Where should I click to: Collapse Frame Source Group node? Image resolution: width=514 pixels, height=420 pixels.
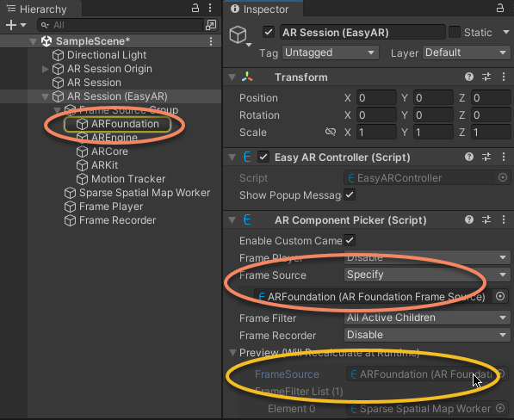tap(58, 110)
